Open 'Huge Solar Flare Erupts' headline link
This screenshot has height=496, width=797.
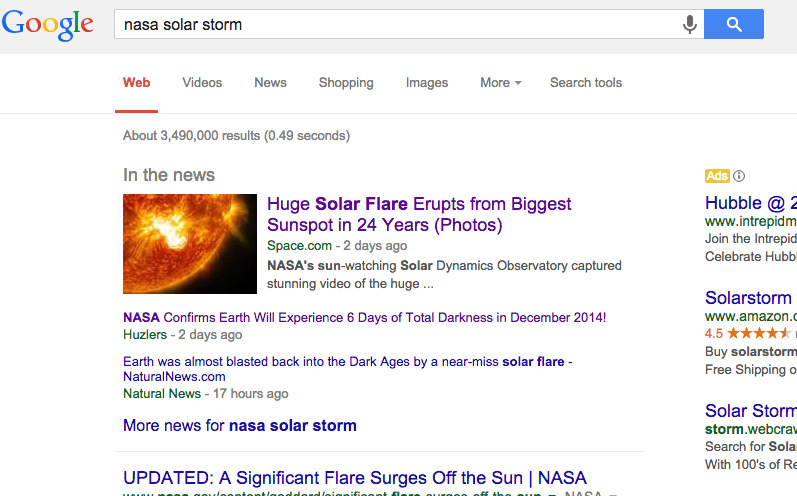[x=419, y=214]
